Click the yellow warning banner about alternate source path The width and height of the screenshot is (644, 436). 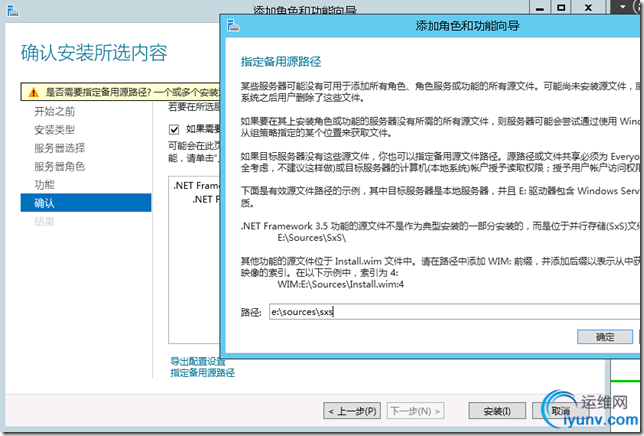[120, 92]
